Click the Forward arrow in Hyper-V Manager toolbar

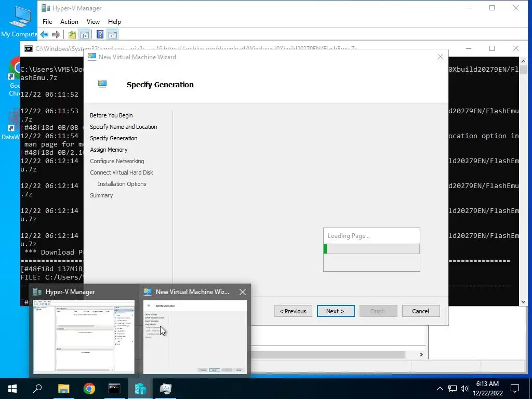[56, 34]
